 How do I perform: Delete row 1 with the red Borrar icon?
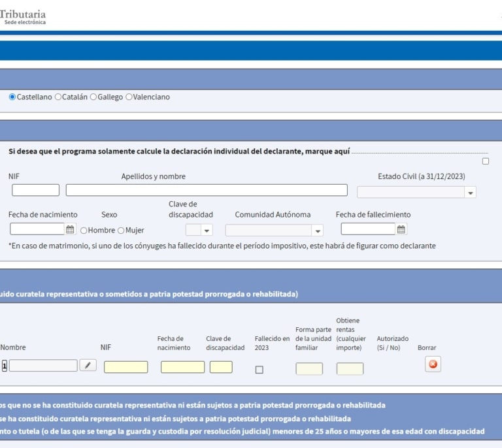[433, 364]
